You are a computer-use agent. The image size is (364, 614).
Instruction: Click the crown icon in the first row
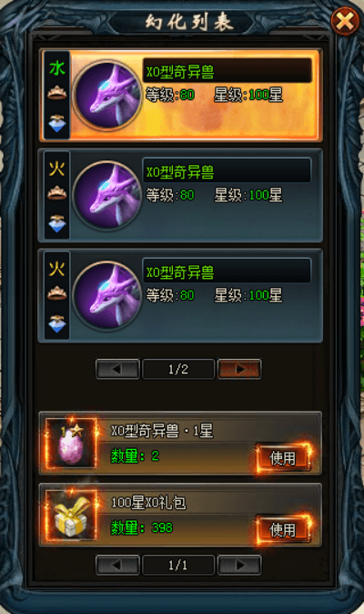tap(57, 93)
